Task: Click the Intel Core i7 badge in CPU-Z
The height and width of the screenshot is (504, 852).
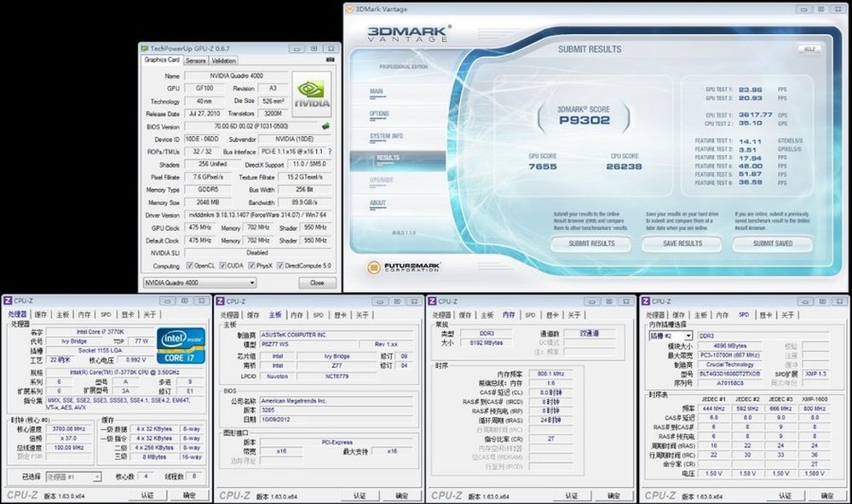Action: pos(181,346)
